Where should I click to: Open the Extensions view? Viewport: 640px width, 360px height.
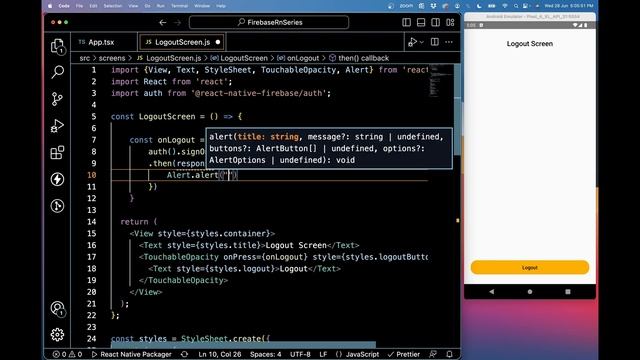pyautogui.click(x=58, y=153)
